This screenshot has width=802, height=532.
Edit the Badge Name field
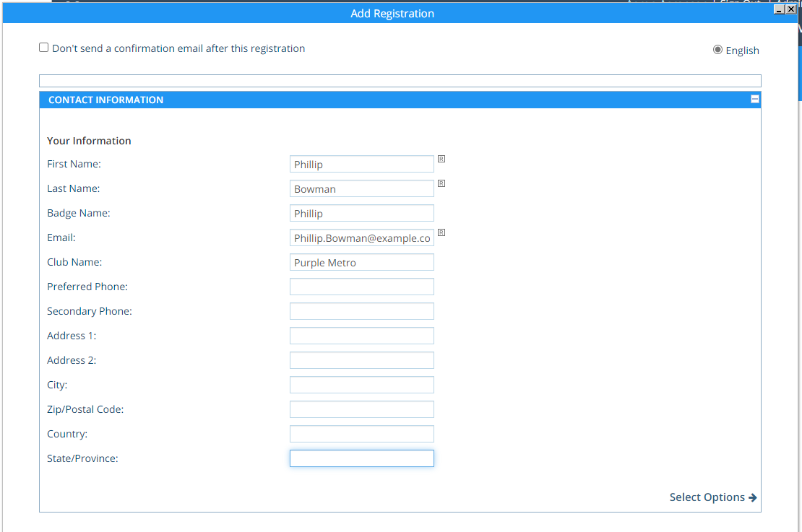[x=361, y=214]
